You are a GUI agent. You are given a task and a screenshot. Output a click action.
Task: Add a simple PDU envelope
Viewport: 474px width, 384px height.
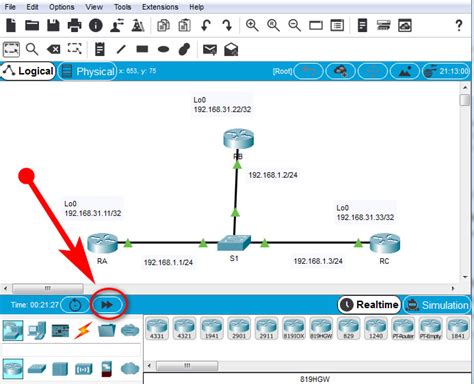click(x=210, y=50)
